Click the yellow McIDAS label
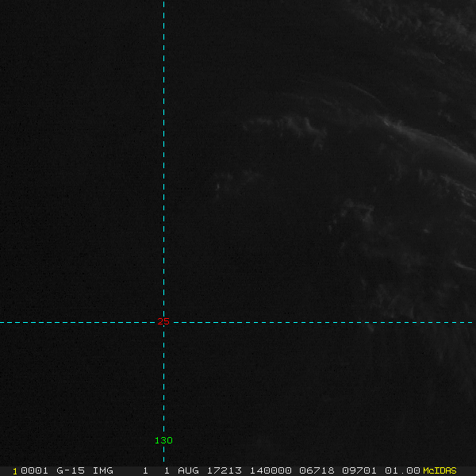The width and height of the screenshot is (476, 476). pos(440,470)
